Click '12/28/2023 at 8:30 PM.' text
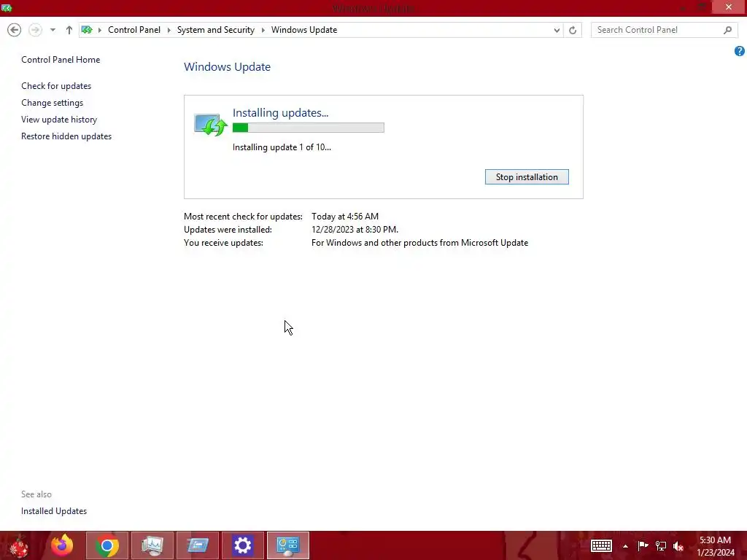747x560 pixels. 355,230
